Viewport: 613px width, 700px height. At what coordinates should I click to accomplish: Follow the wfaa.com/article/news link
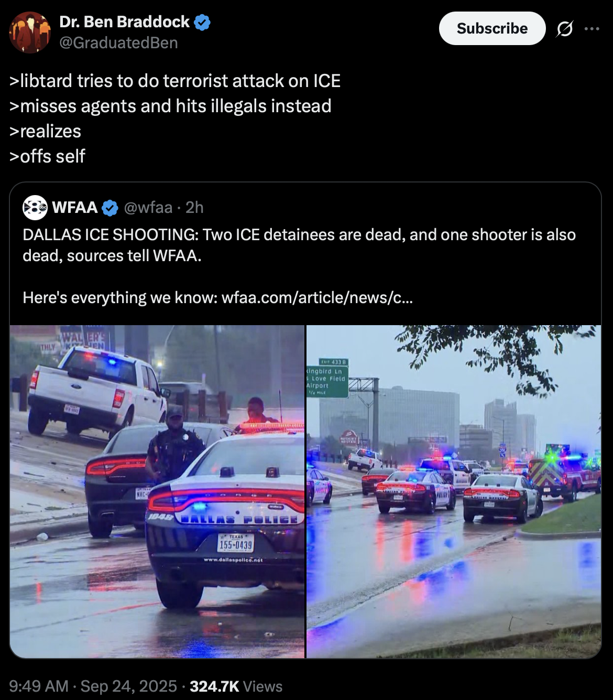pyautogui.click(x=317, y=298)
